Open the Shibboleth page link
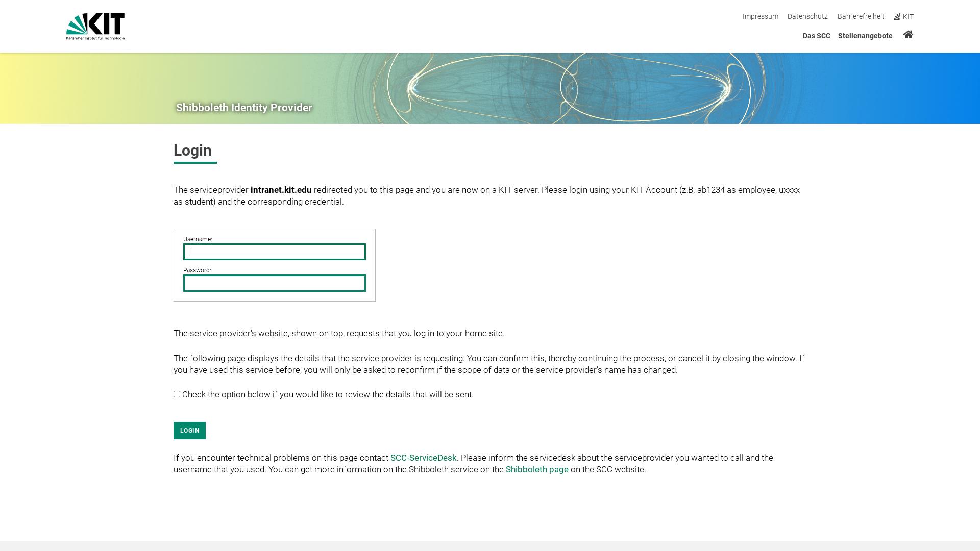The width and height of the screenshot is (980, 551). [x=536, y=469]
